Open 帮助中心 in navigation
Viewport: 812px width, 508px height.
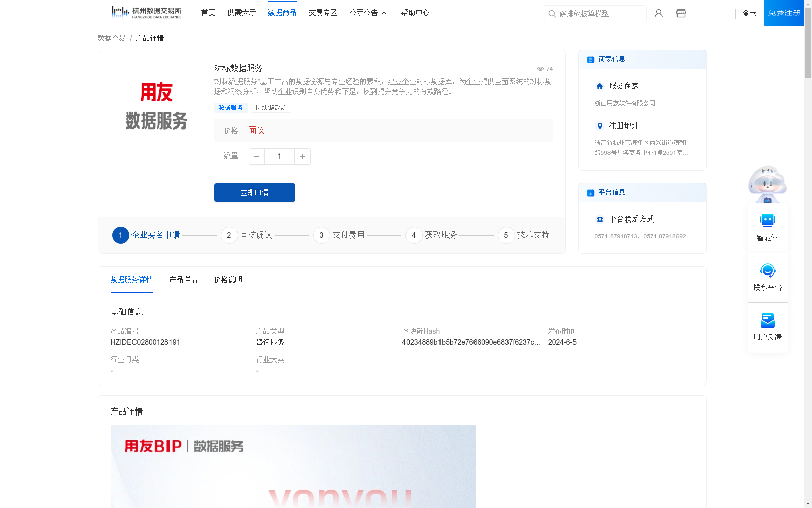coord(415,13)
